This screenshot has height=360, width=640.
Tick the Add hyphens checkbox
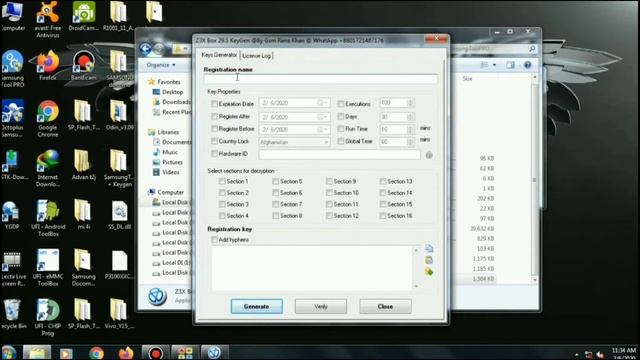pyautogui.click(x=214, y=240)
